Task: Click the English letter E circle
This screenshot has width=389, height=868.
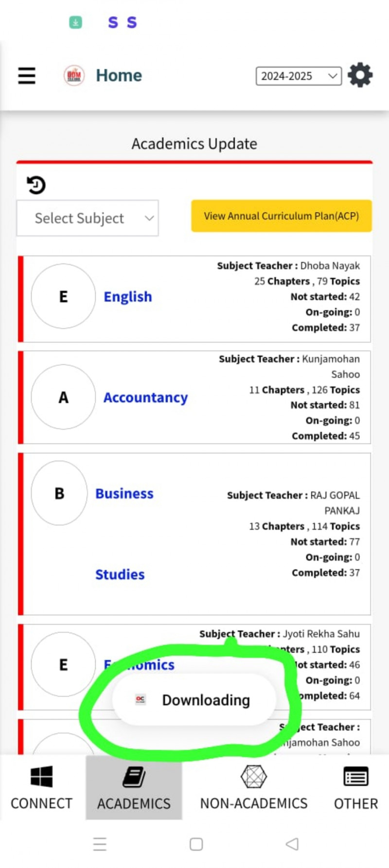Action: coord(63,296)
